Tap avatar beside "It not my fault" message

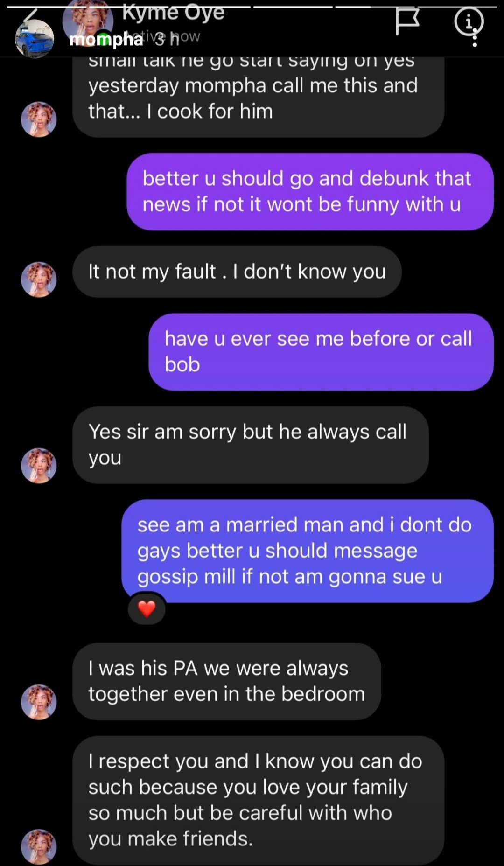[x=39, y=279]
